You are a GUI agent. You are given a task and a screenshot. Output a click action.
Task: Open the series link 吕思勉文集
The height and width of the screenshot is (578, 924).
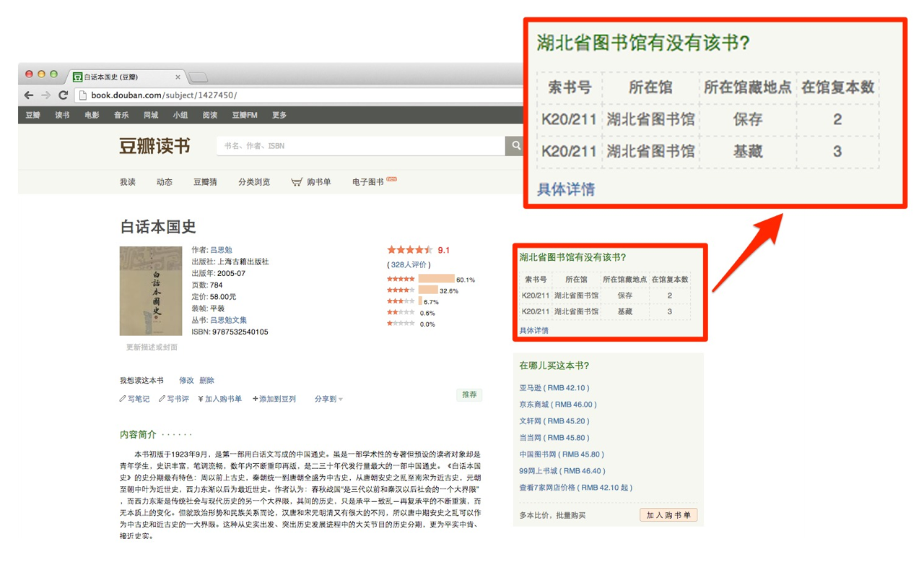pos(228,320)
